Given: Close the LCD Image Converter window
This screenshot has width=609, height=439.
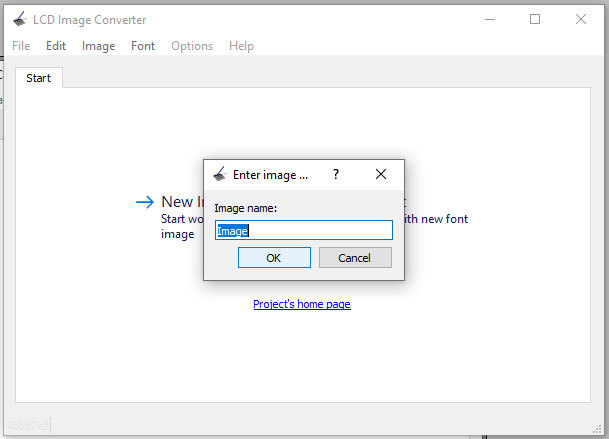Looking at the screenshot, I should coord(581,19).
